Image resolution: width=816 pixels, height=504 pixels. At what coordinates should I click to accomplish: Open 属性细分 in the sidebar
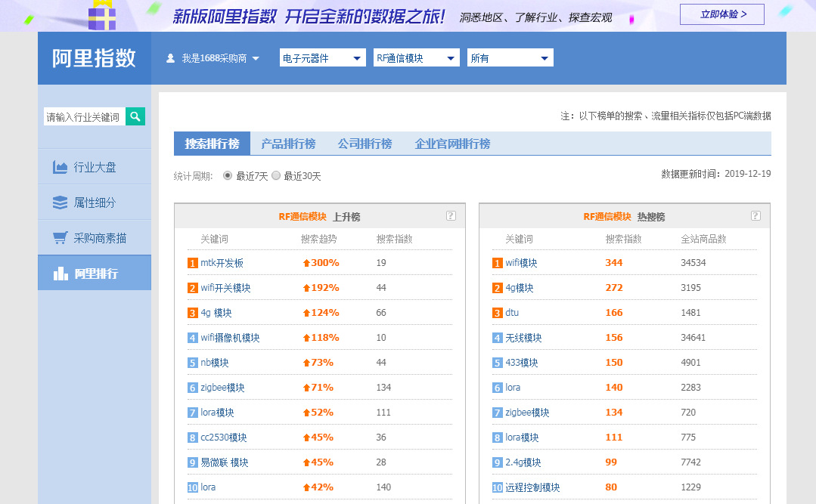coord(95,203)
